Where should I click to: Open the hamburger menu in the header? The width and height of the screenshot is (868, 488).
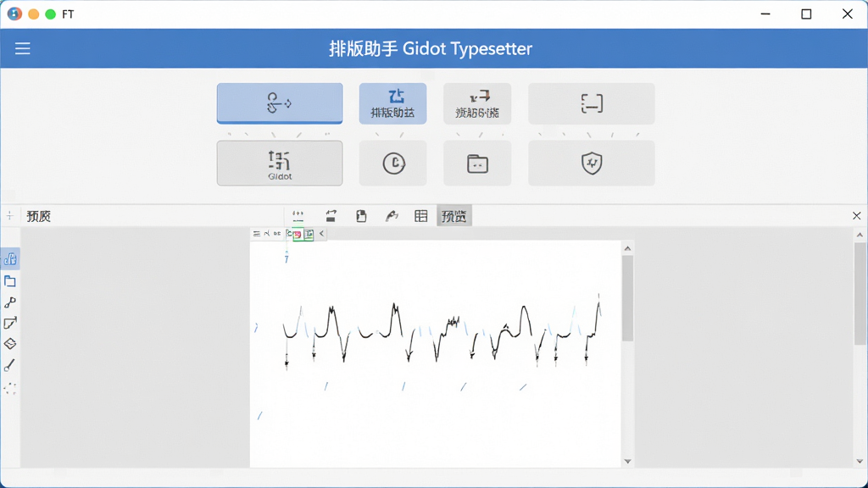[23, 48]
